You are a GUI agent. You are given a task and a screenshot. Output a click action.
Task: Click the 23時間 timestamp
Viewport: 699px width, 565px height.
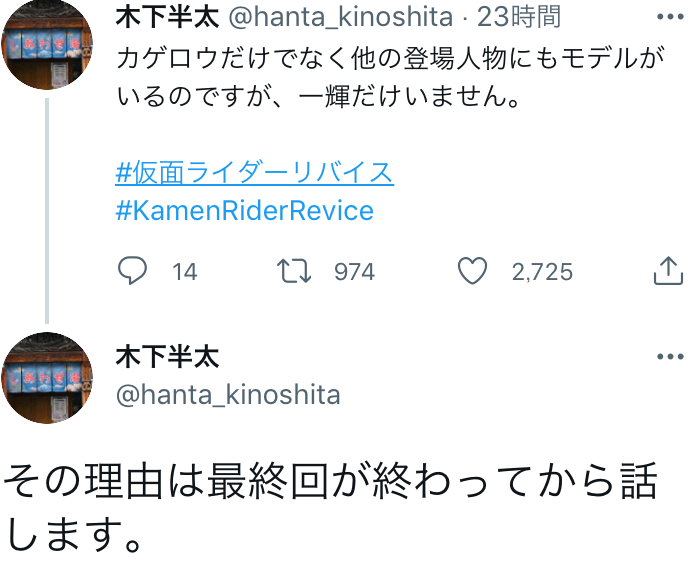tap(518, 17)
